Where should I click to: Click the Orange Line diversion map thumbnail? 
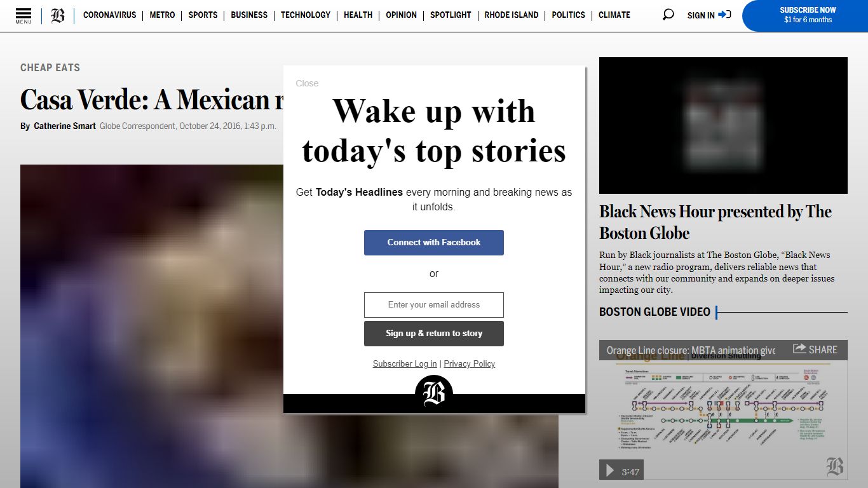(723, 410)
